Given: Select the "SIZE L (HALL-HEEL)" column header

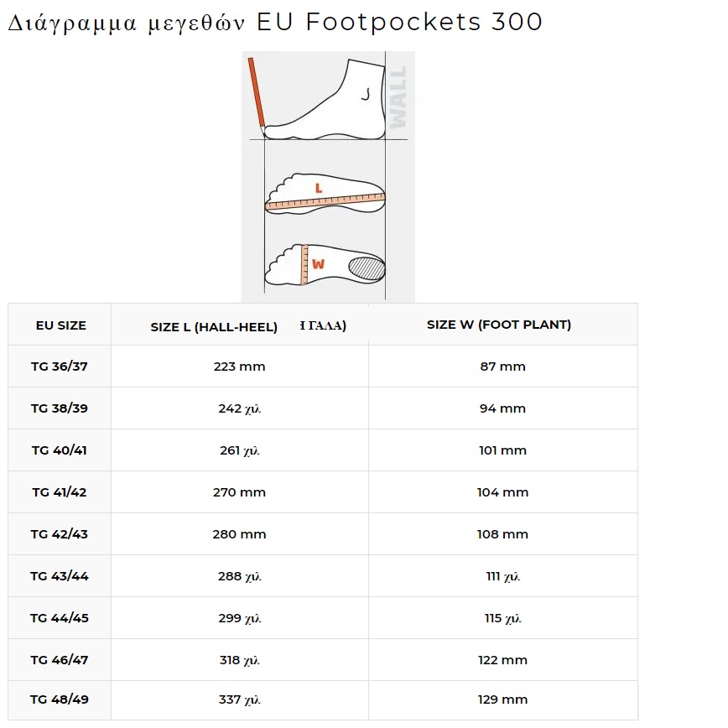Looking at the screenshot, I should pyautogui.click(x=214, y=327).
